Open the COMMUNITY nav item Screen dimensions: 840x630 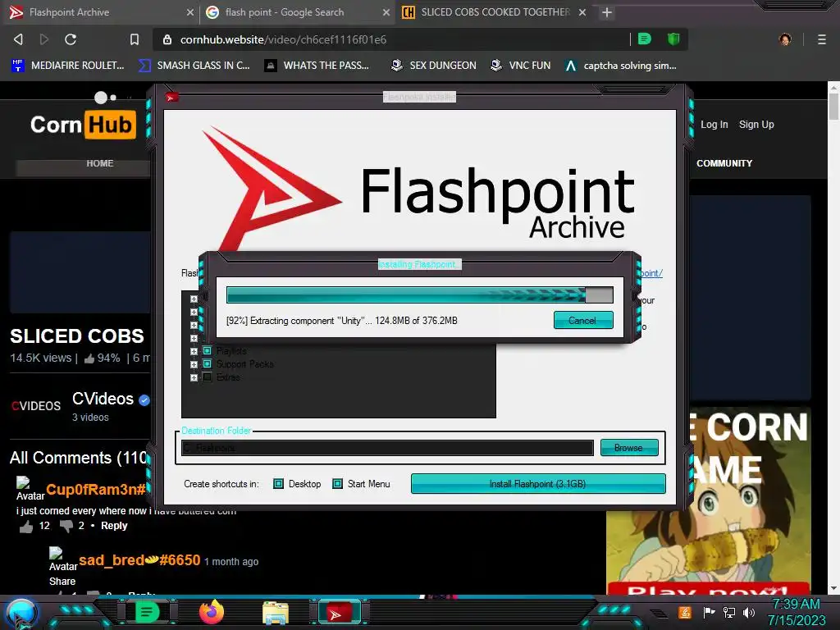724,163
